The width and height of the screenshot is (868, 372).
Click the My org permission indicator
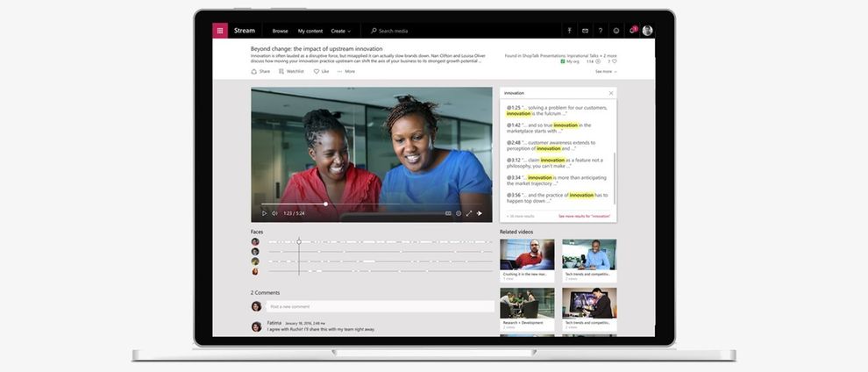pyautogui.click(x=570, y=62)
